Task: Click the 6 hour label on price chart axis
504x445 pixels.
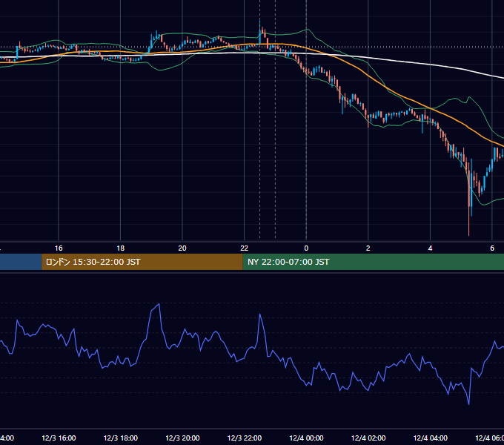Action: [x=492, y=248]
